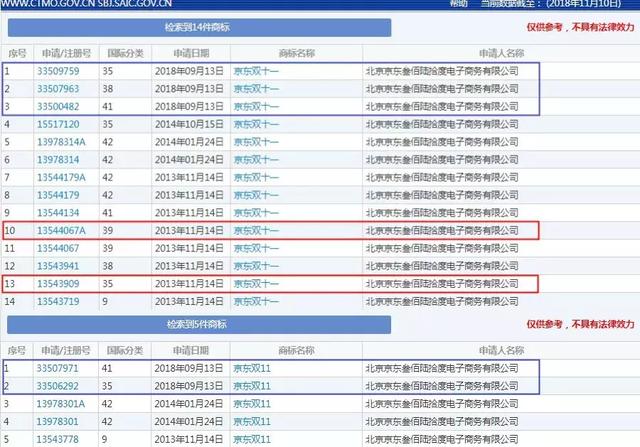Open 京东双十一 trademark in row 13543719

pos(256,301)
